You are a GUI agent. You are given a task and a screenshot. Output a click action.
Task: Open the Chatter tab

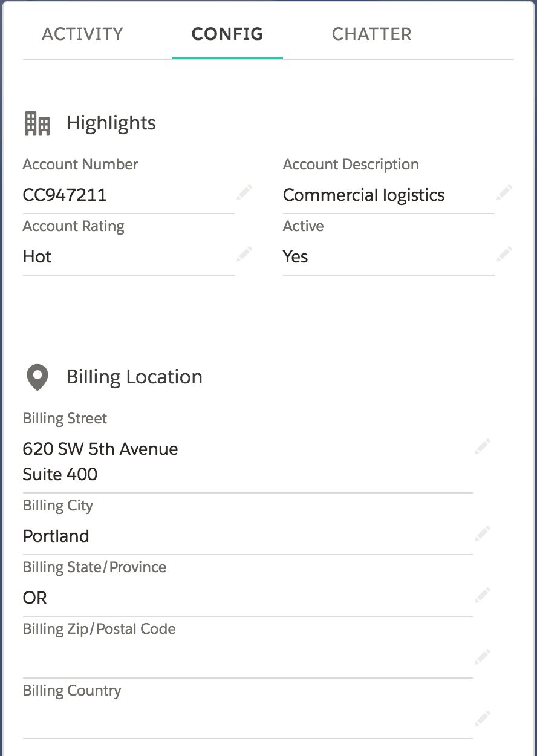tap(371, 34)
